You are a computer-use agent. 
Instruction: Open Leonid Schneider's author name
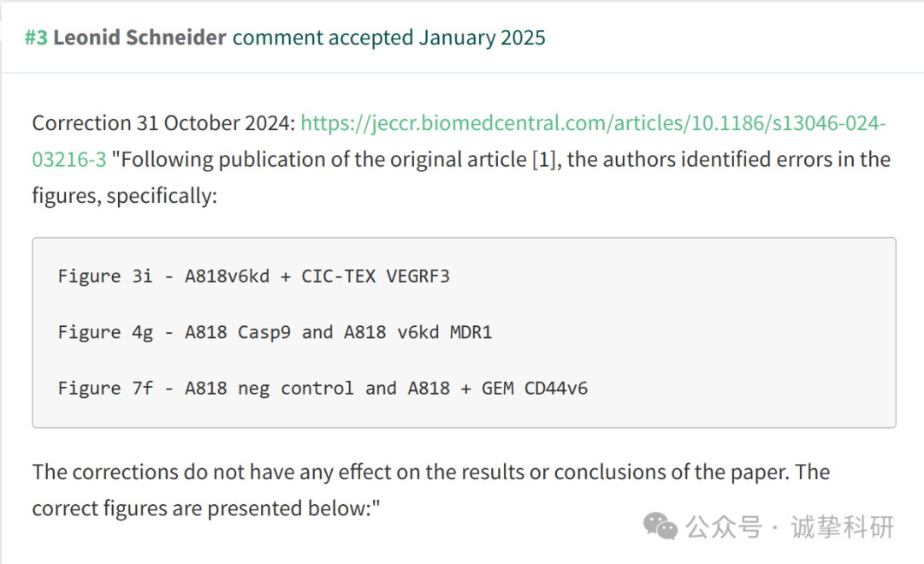coord(139,38)
